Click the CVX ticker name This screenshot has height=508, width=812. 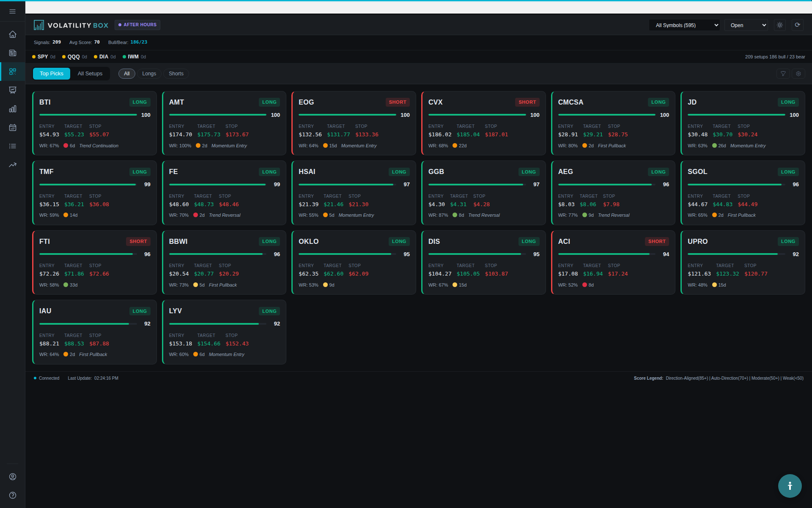click(x=435, y=102)
